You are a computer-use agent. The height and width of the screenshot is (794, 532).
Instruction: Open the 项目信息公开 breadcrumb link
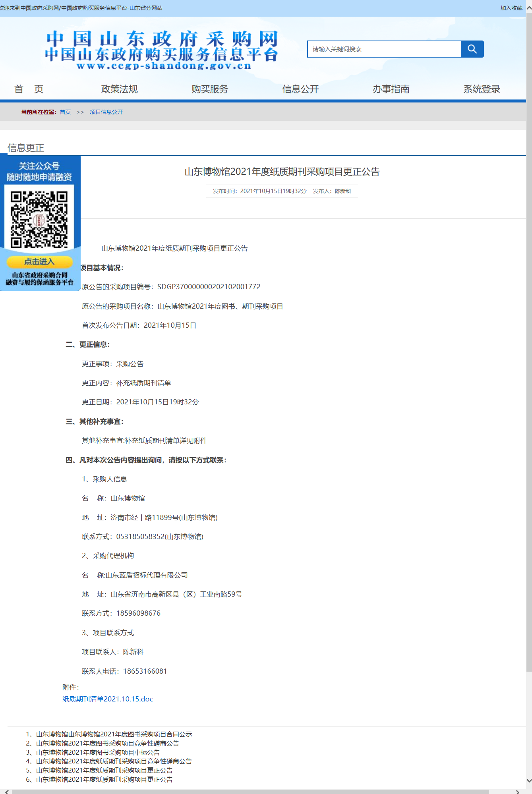pyautogui.click(x=106, y=112)
